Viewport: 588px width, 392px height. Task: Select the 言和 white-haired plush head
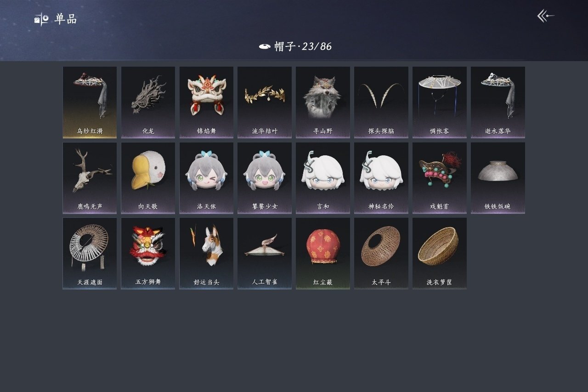coord(323,178)
